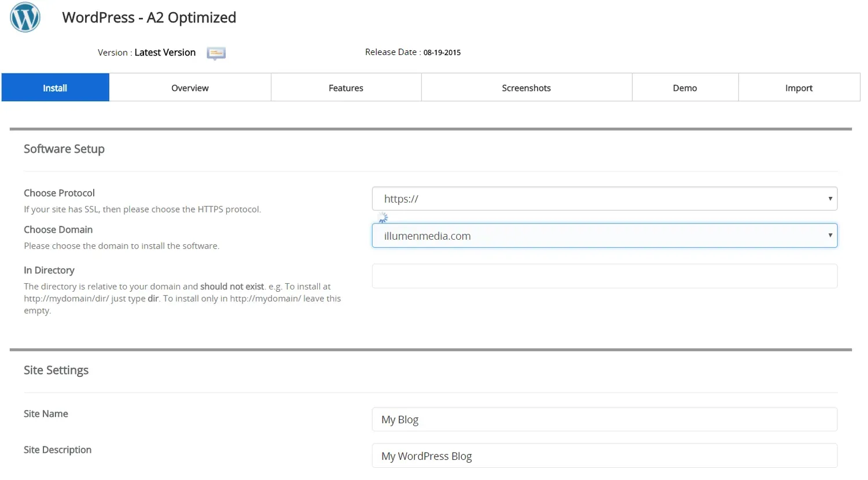This screenshot has width=868, height=480.
Task: Click the SSL HTTPS protocol hint text
Action: pyautogui.click(x=142, y=210)
